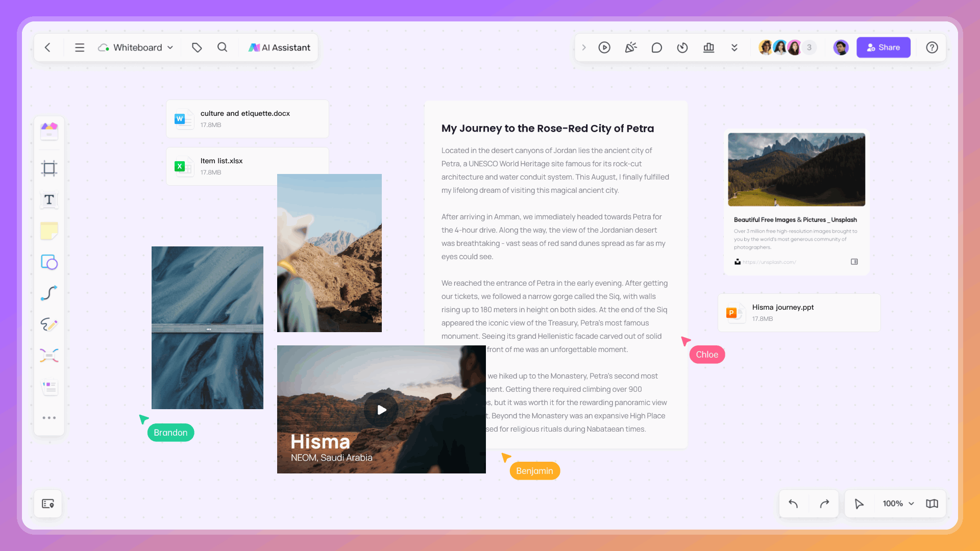This screenshot has height=551, width=980.
Task: Expand the toolbar overflow dropdown
Action: pos(736,47)
